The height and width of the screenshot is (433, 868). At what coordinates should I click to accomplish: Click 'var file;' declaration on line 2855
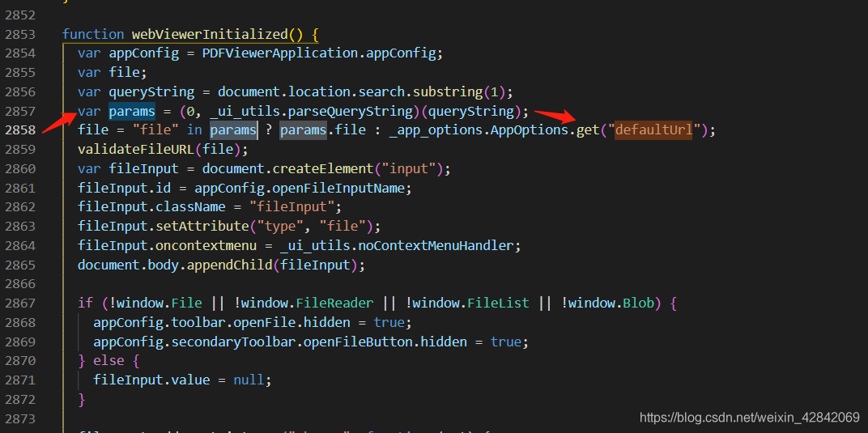pos(112,73)
